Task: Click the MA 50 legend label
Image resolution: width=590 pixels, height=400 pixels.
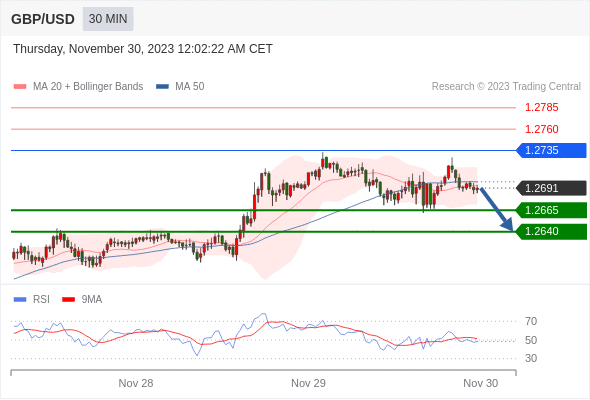Action: pos(190,87)
